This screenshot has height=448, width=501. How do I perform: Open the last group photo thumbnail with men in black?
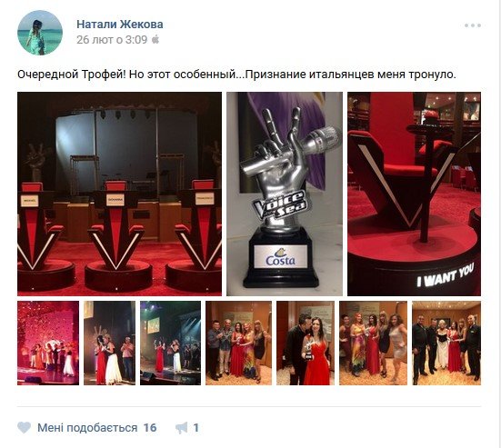(446, 343)
